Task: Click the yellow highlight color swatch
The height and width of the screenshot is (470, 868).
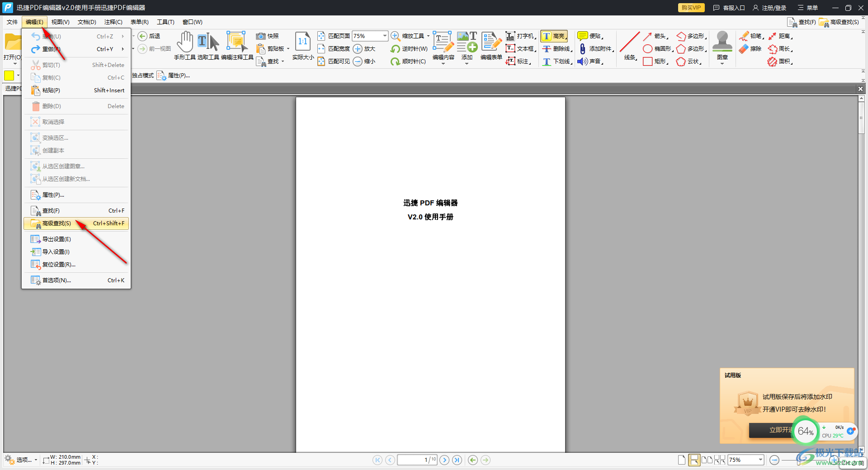Action: [9, 75]
